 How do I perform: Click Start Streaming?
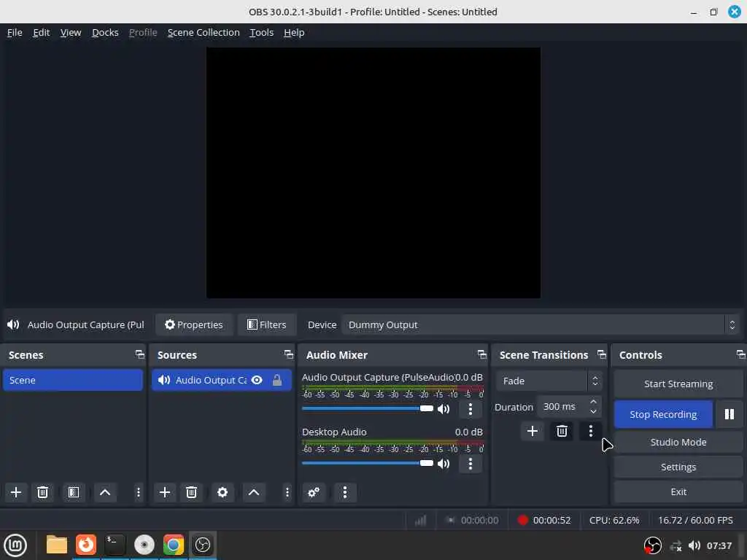(x=678, y=384)
